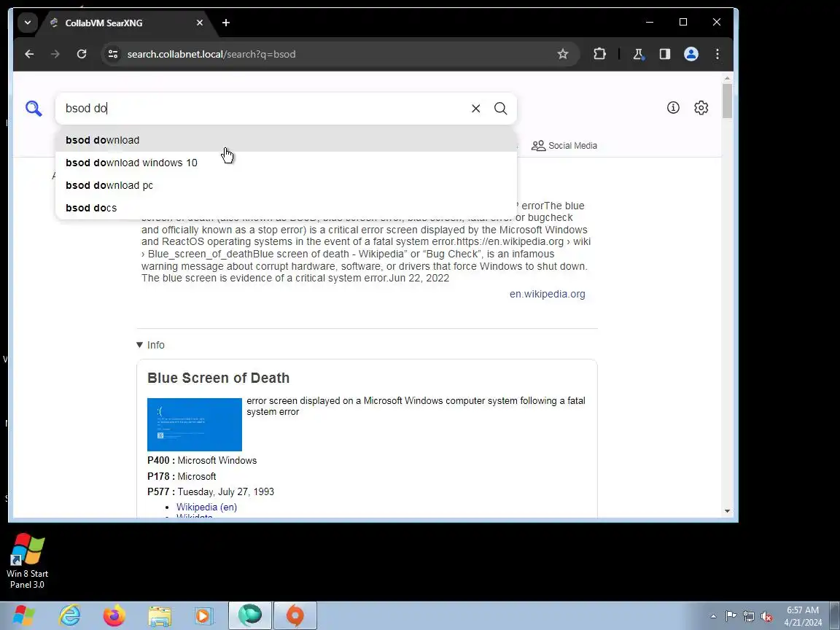The width and height of the screenshot is (840, 630).
Task: Open Chrome Labs flask icon
Action: pos(638,54)
